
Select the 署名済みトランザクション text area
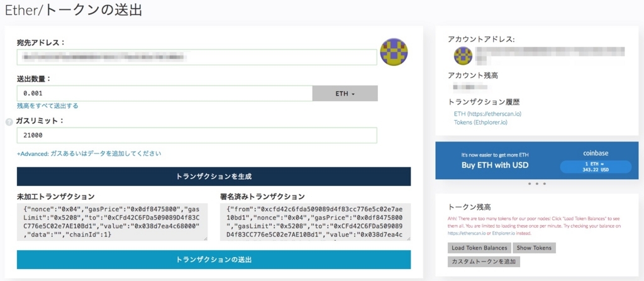(x=315, y=221)
